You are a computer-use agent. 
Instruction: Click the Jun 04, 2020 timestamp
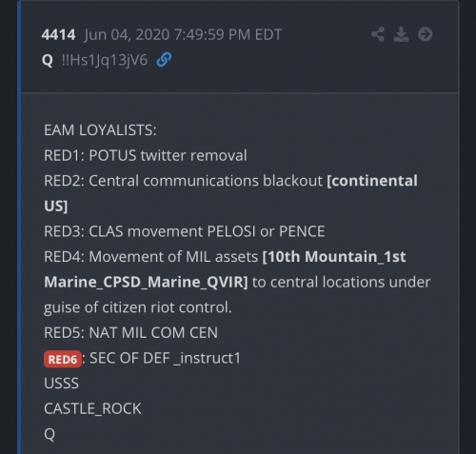click(183, 34)
